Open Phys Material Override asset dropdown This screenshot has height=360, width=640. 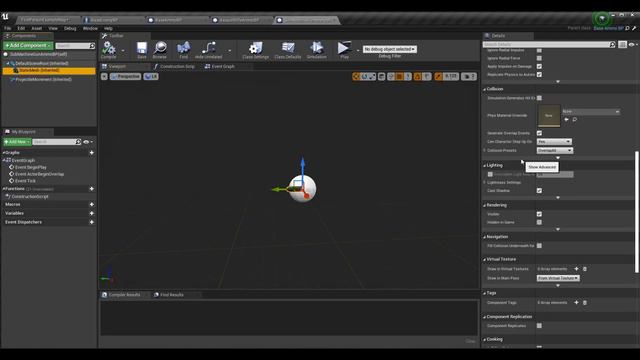tap(591, 111)
